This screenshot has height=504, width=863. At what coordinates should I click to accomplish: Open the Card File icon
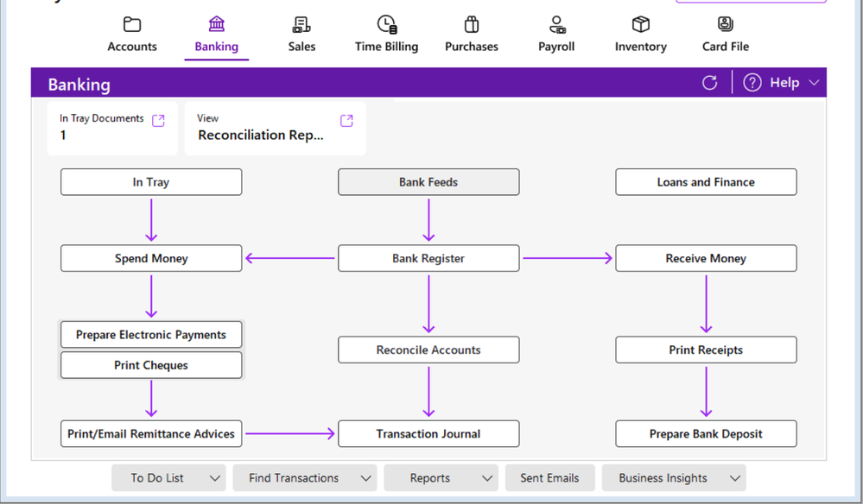pos(726,24)
